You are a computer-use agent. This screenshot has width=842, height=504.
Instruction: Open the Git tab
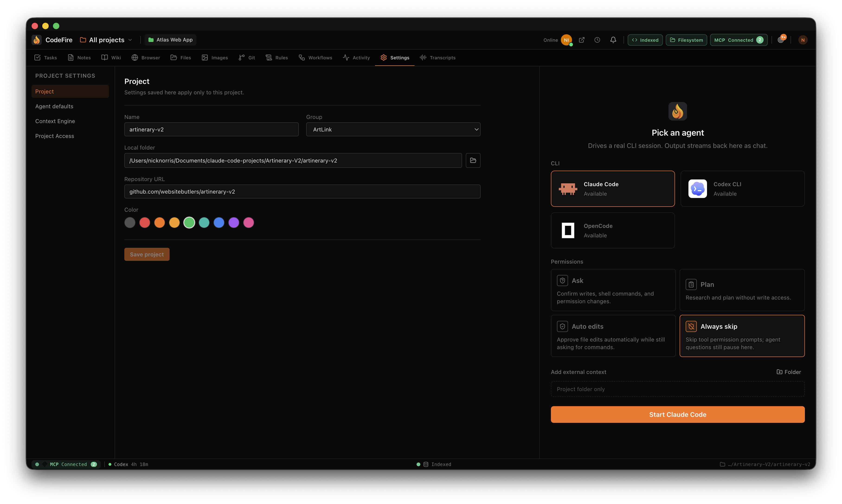pos(247,58)
